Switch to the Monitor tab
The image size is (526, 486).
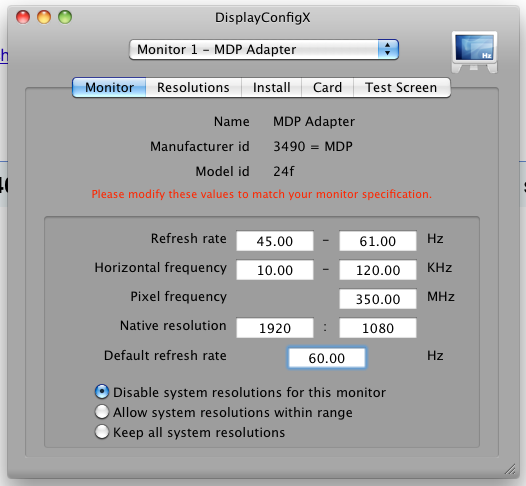point(109,88)
